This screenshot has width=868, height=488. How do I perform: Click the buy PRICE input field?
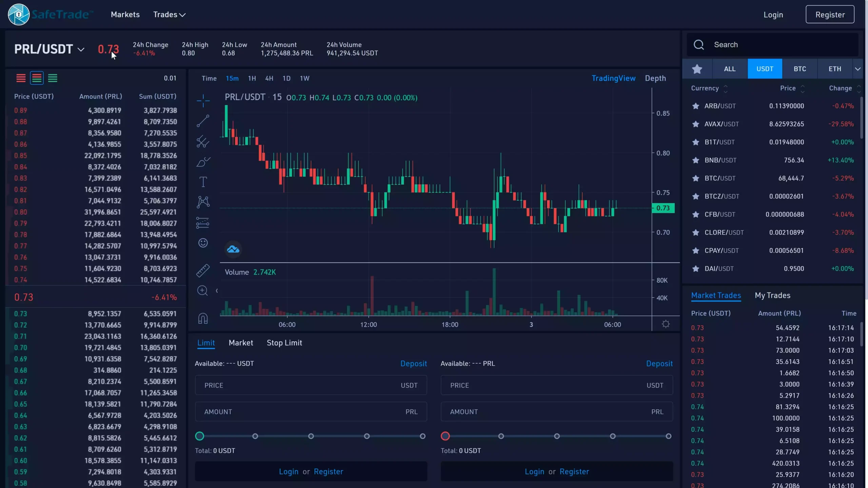tap(311, 385)
